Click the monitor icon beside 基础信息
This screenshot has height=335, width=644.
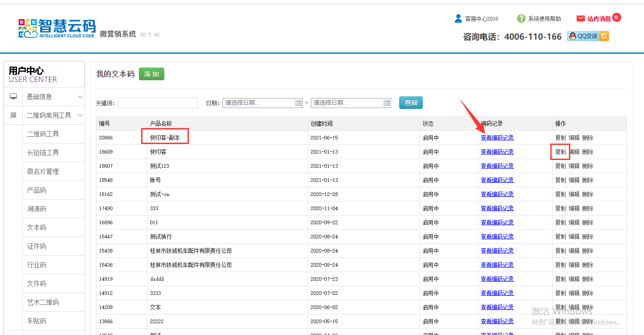point(14,97)
